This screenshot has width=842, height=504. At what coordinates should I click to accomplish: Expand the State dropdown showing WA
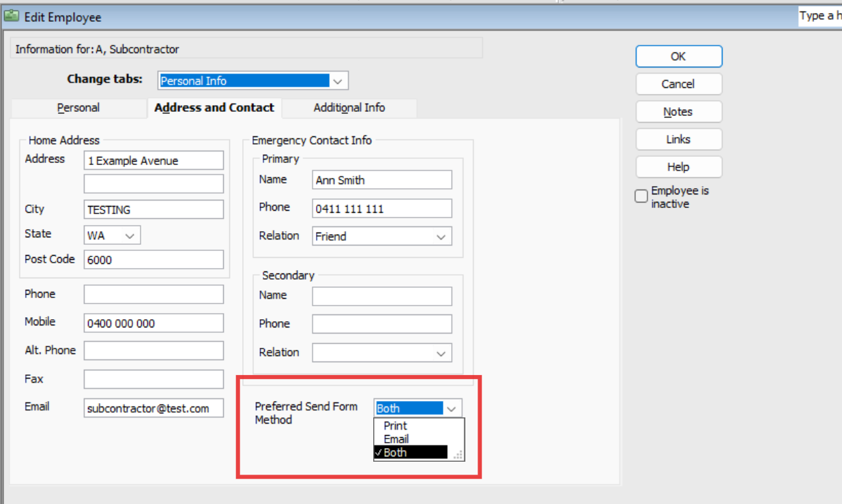point(113,235)
